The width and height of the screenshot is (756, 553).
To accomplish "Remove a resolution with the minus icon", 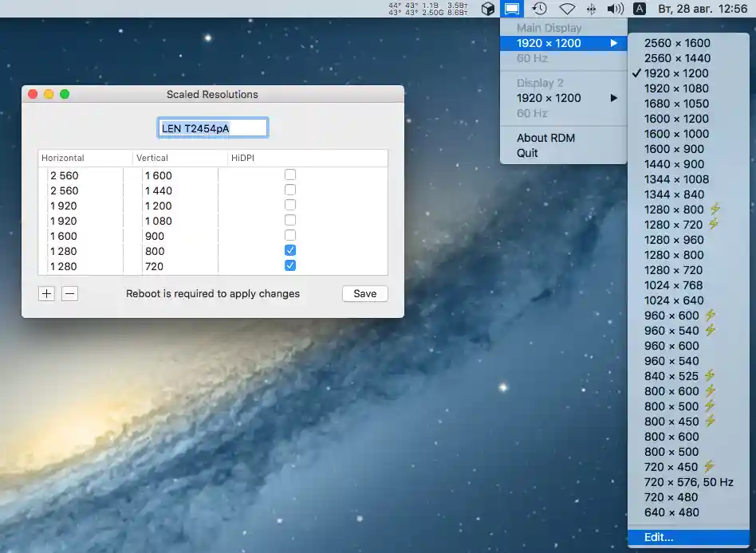I will point(70,293).
